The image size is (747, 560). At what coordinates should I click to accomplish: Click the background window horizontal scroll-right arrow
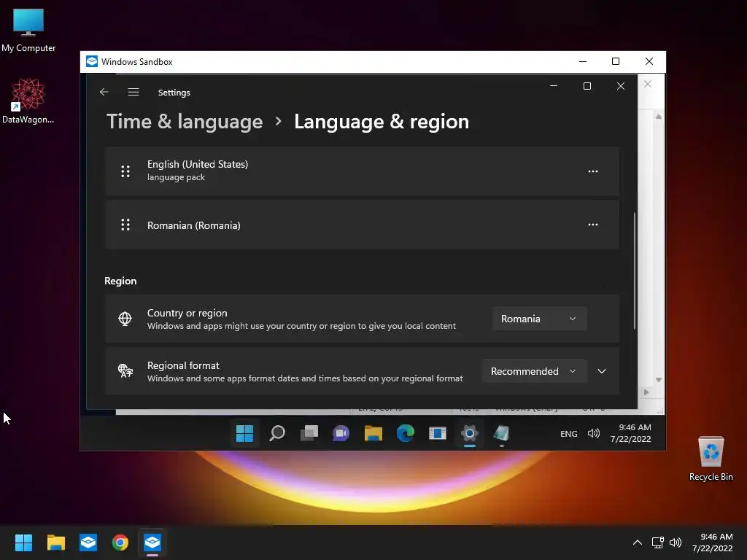(x=646, y=392)
